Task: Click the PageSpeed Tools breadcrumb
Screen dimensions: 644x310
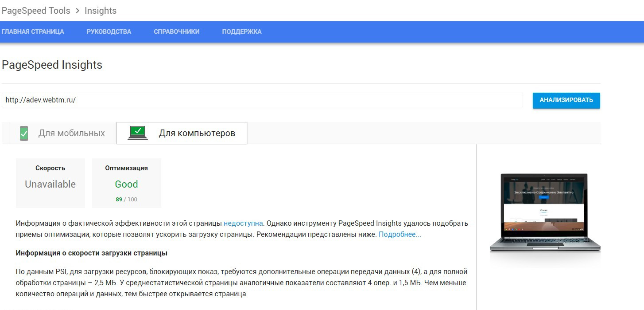Action: point(36,11)
